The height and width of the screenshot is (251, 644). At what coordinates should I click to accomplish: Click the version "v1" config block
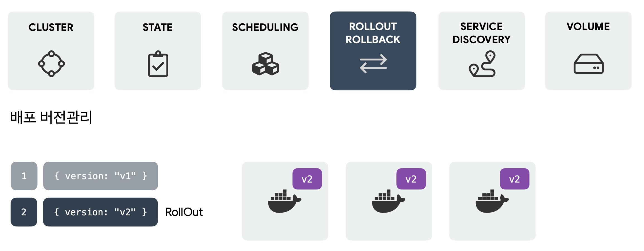tap(101, 176)
